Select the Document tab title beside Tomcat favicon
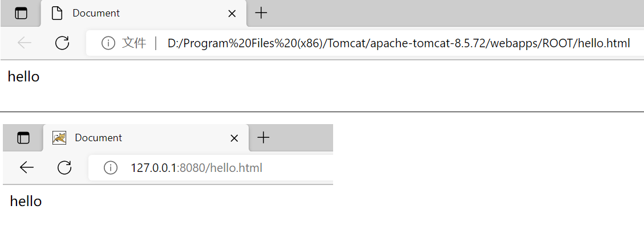Image resolution: width=644 pixels, height=226 pixels. coord(99,138)
